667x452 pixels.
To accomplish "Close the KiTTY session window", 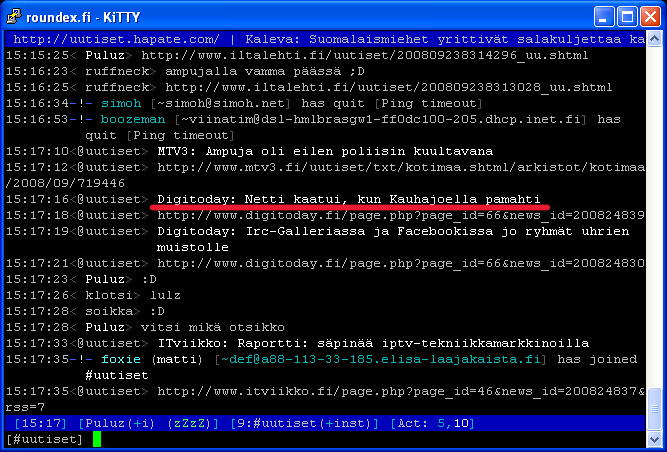I will (x=648, y=15).
